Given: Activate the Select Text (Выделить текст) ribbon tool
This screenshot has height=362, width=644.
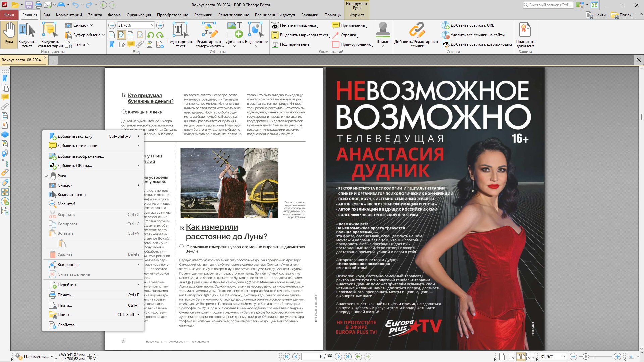Looking at the screenshot, I should point(27,34).
